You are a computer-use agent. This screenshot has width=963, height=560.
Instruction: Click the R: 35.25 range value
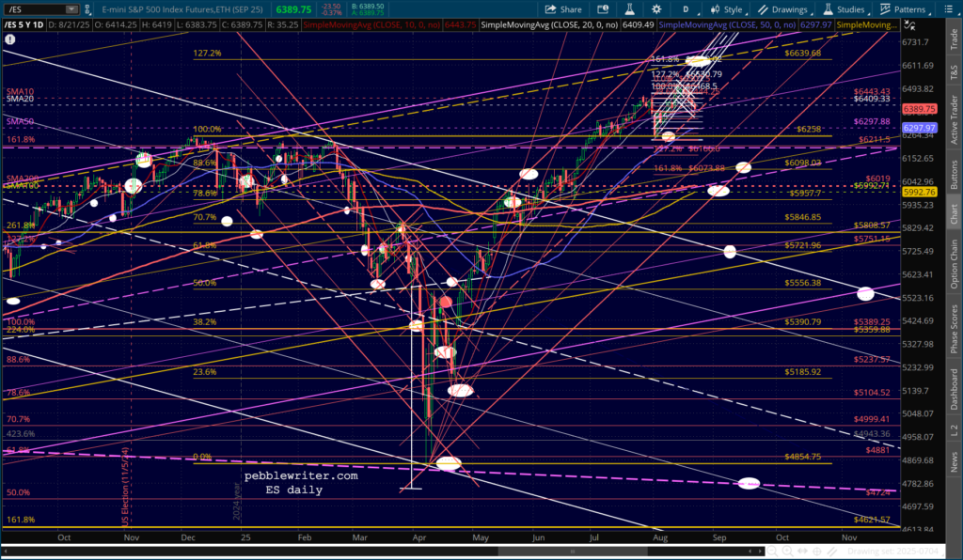click(x=280, y=25)
